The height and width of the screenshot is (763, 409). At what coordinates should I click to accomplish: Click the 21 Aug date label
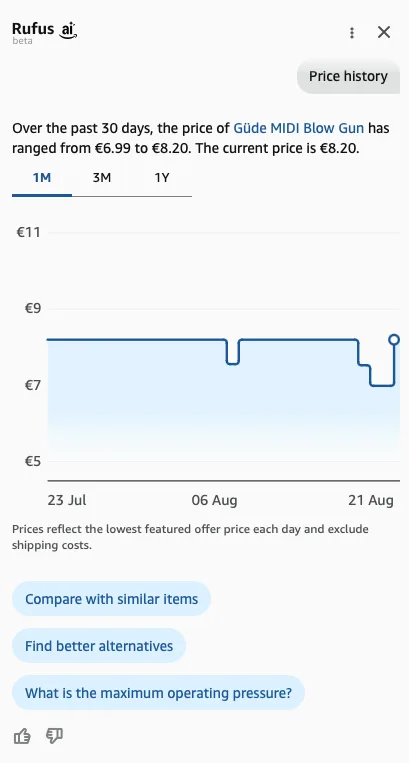click(371, 500)
